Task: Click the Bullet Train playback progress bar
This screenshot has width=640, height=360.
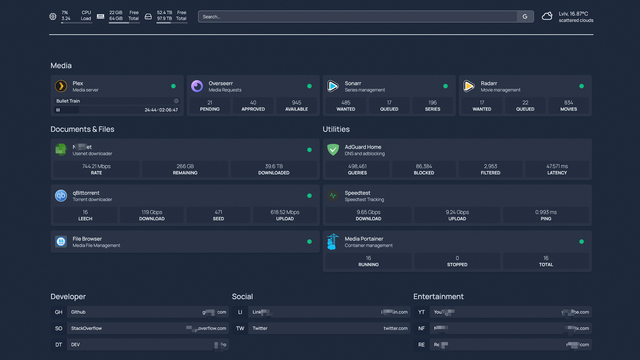Action: (117, 110)
